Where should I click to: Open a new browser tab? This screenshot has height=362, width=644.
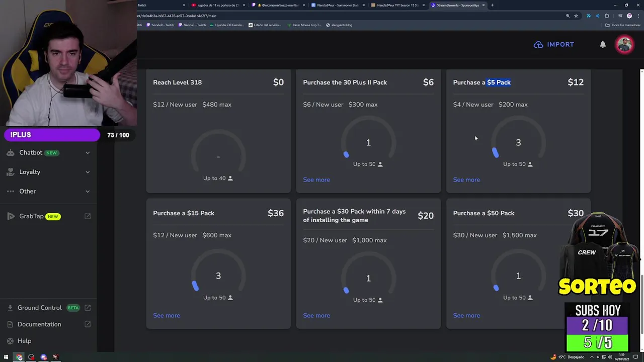(x=492, y=5)
